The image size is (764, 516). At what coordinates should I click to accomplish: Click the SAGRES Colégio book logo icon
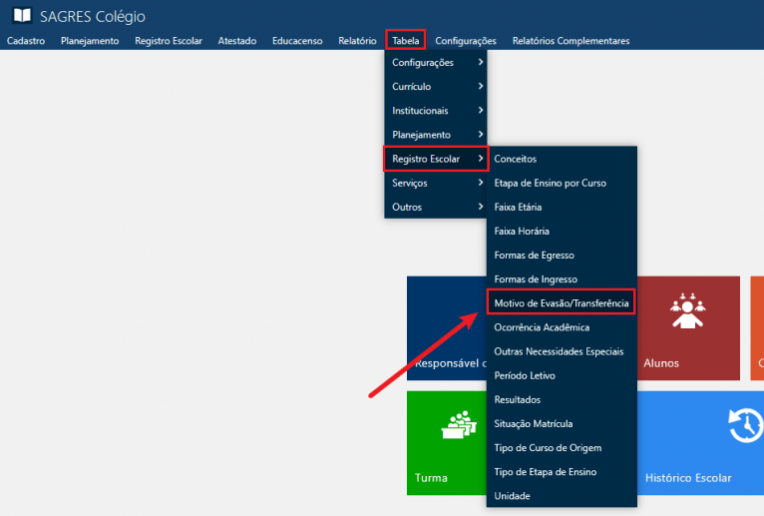[21, 16]
